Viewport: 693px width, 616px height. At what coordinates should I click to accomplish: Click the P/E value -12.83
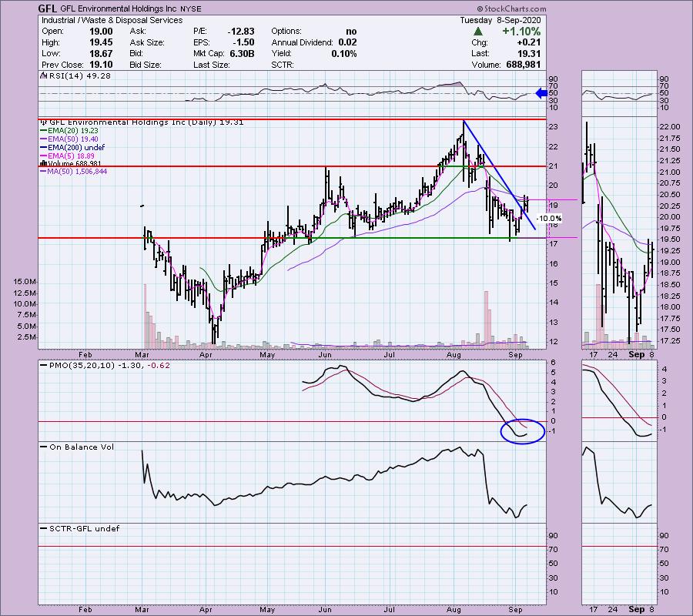coord(241,32)
